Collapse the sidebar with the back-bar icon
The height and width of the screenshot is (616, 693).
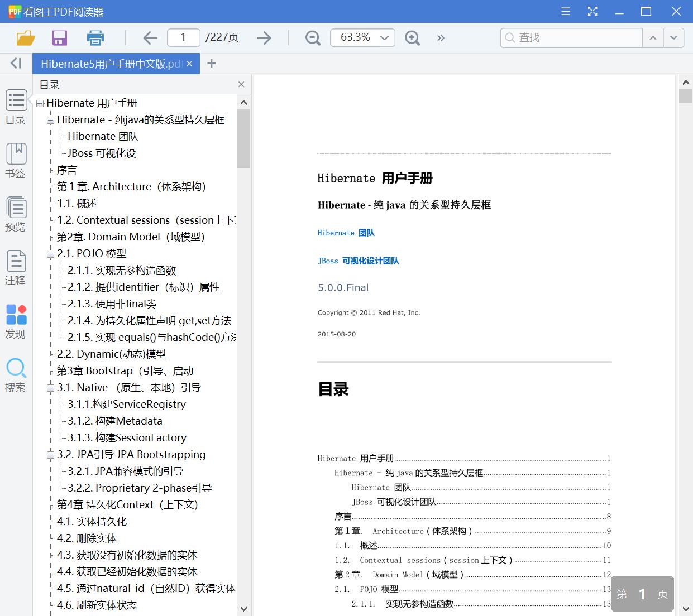click(16, 64)
